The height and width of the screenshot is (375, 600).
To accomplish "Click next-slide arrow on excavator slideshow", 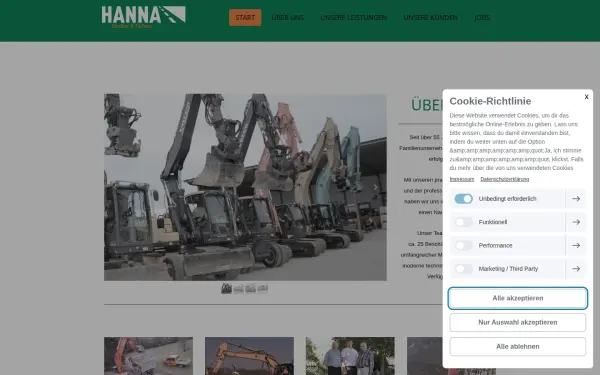I will coord(375,187).
